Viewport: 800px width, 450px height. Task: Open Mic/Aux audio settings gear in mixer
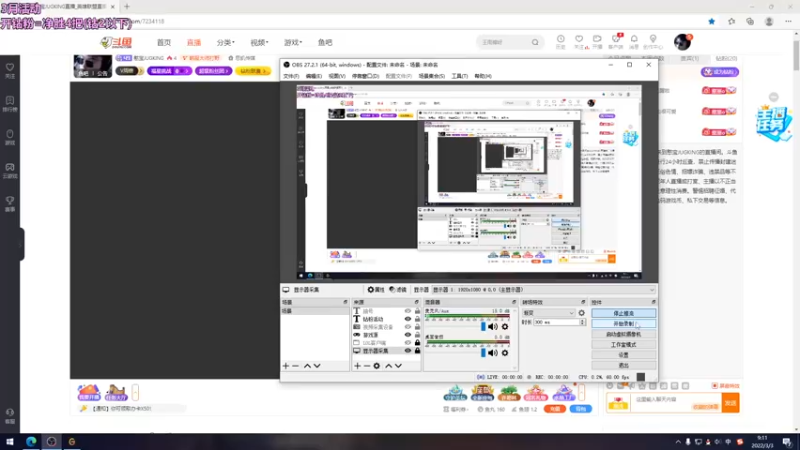click(x=505, y=327)
